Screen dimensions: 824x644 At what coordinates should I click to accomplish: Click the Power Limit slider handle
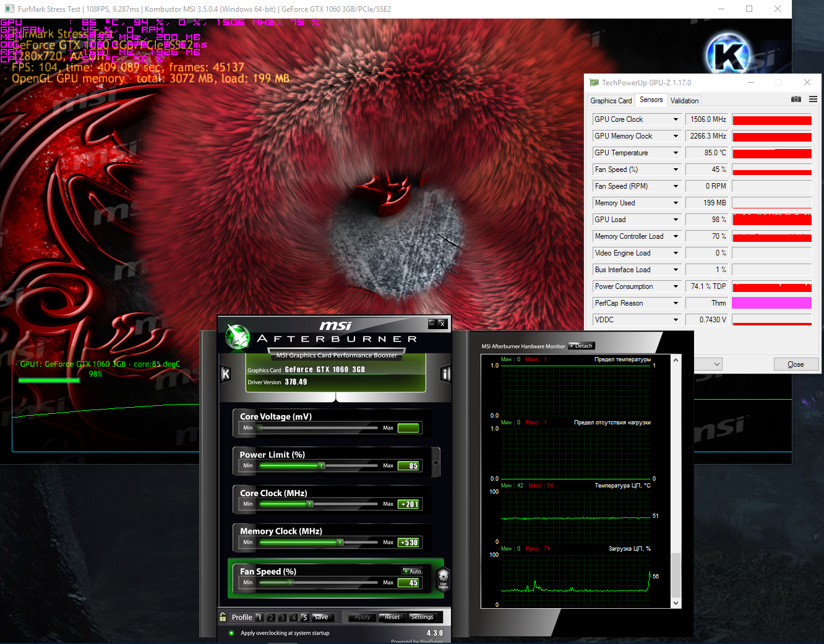pos(322,465)
